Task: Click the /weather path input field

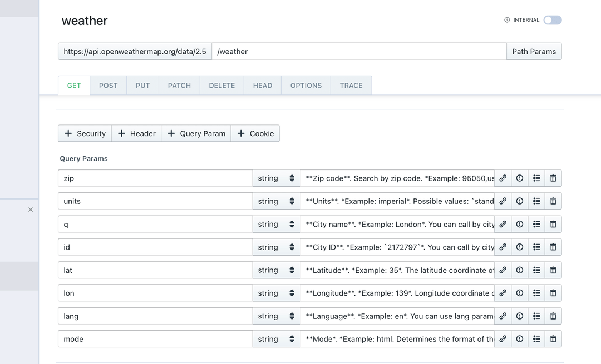Action: pyautogui.click(x=358, y=52)
